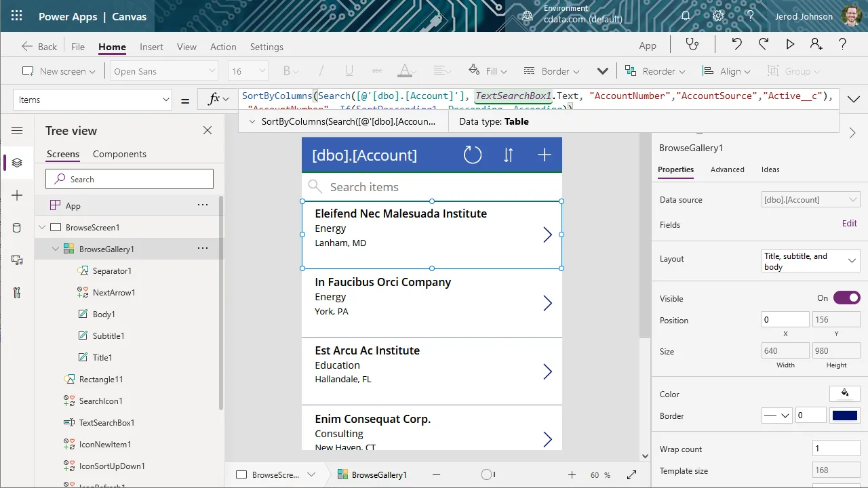
Task: Open the Open Sans font dropdown
Action: (163, 70)
